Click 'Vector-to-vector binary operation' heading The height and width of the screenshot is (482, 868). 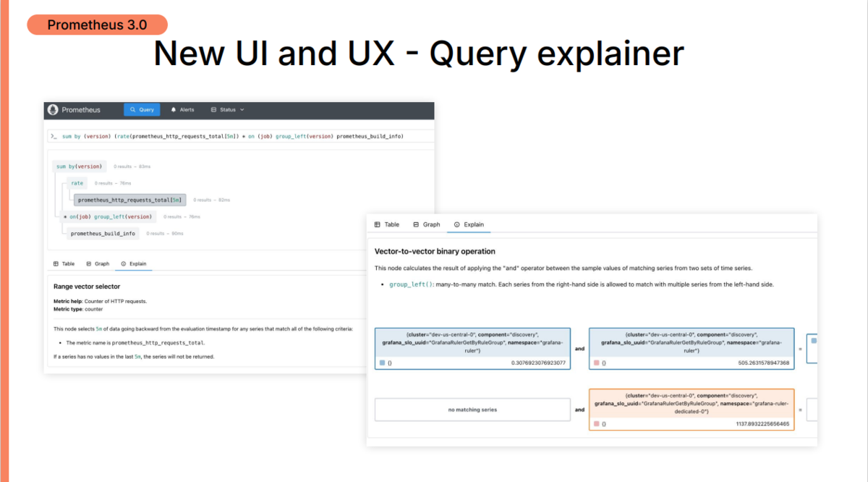[435, 252]
